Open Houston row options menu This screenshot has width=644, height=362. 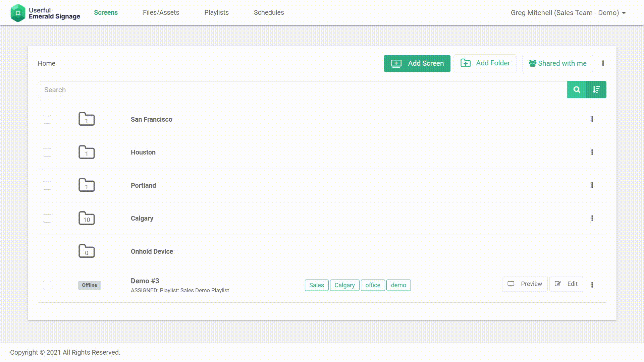592,152
